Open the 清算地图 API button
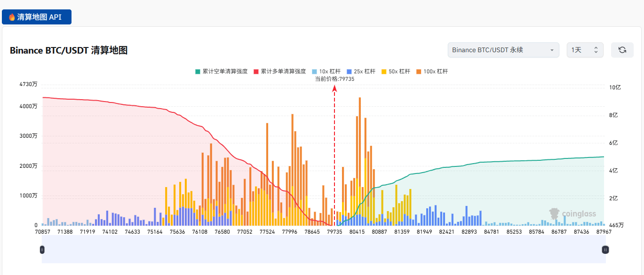This screenshot has width=644, height=275. point(37,17)
